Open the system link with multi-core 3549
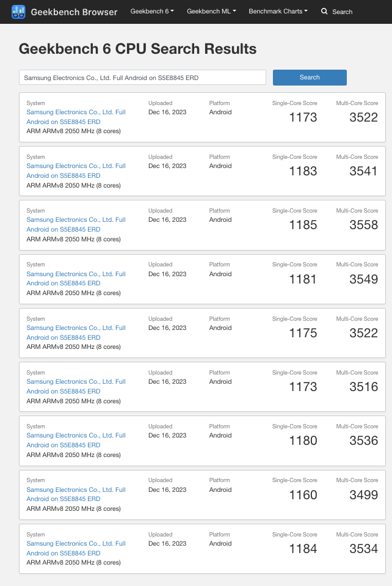Screen dimensions: 392x586 (76, 279)
